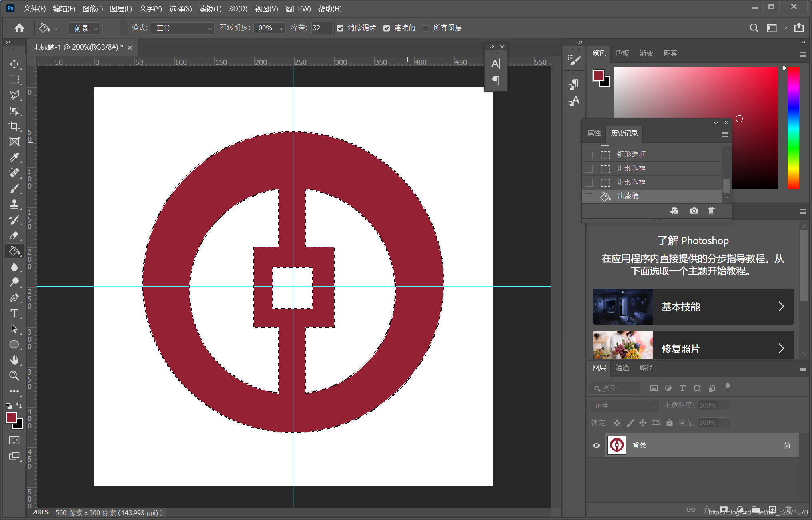Hide the 背景 layer with eye icon
The width and height of the screenshot is (812, 520).
[596, 445]
